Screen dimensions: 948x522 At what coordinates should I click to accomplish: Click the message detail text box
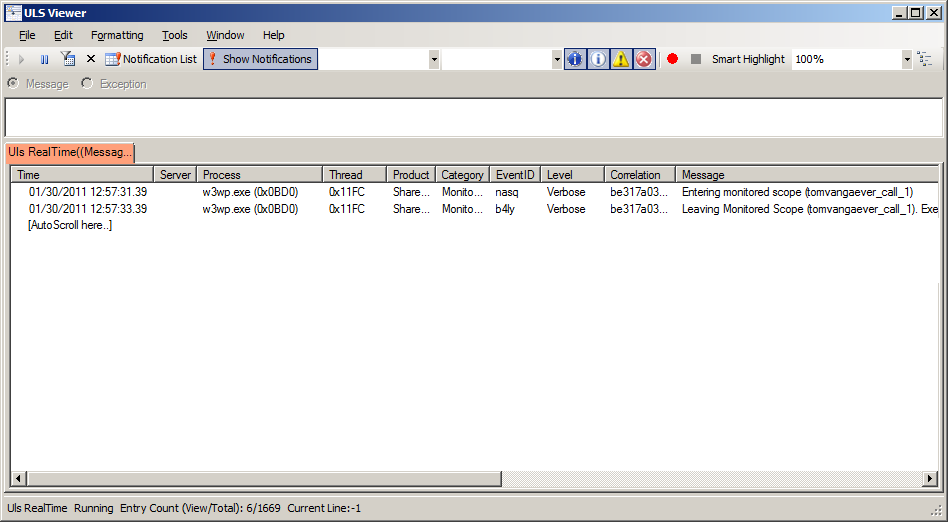pos(474,117)
